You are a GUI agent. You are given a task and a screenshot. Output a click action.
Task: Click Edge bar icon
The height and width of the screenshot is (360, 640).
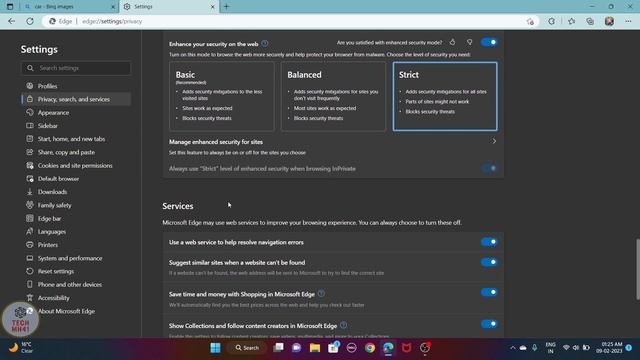point(30,218)
